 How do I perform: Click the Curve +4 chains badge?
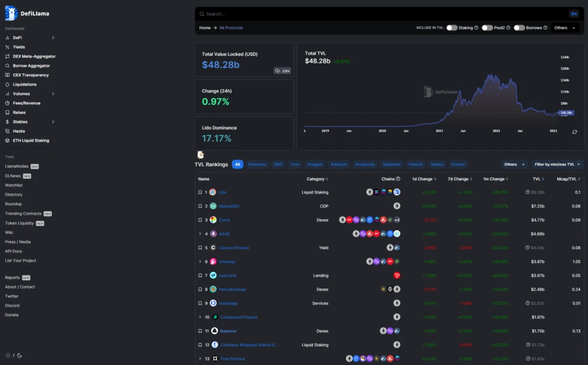coord(397,220)
